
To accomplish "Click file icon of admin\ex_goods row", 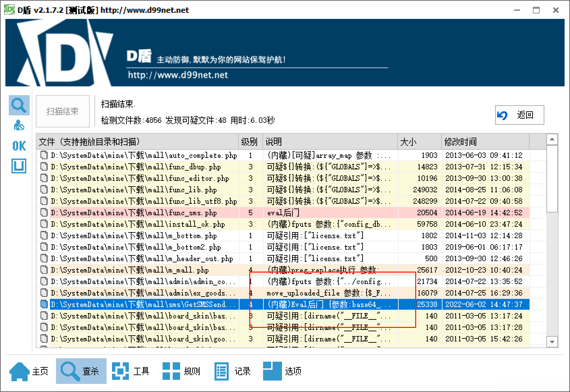I will click(x=44, y=293).
